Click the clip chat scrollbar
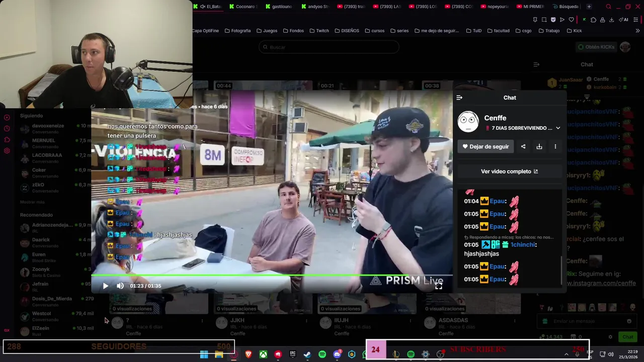644x362 pixels. (562, 270)
